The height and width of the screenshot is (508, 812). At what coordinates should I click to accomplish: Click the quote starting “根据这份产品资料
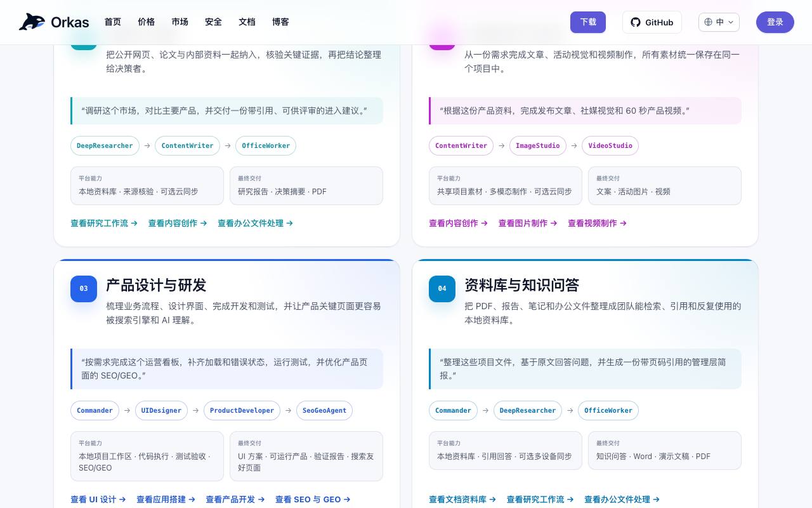pos(585,111)
